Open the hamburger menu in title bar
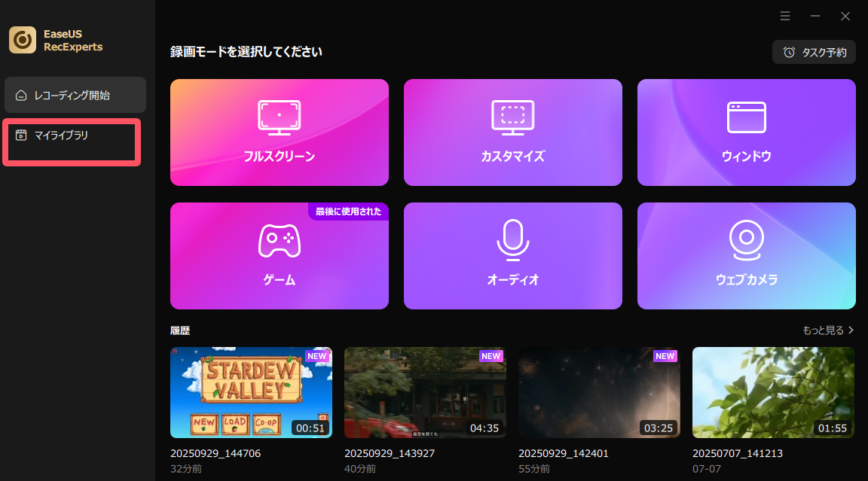This screenshot has height=481, width=868. (x=785, y=16)
